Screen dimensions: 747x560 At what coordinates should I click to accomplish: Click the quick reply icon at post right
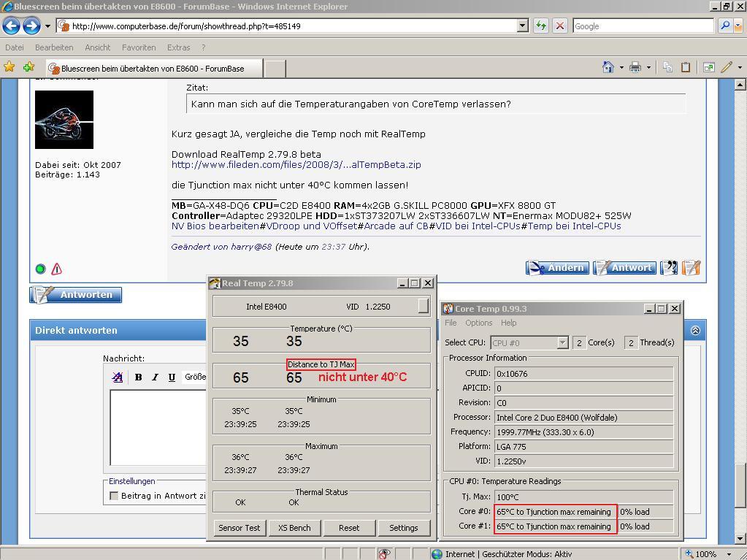(x=692, y=268)
